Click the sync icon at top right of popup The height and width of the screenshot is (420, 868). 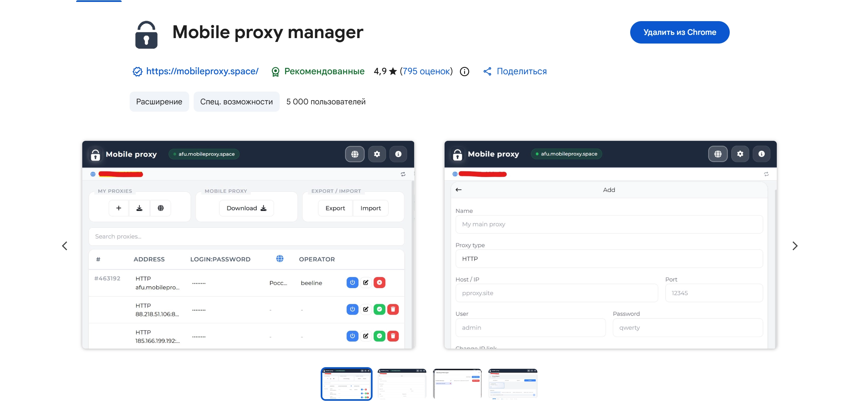point(403,174)
